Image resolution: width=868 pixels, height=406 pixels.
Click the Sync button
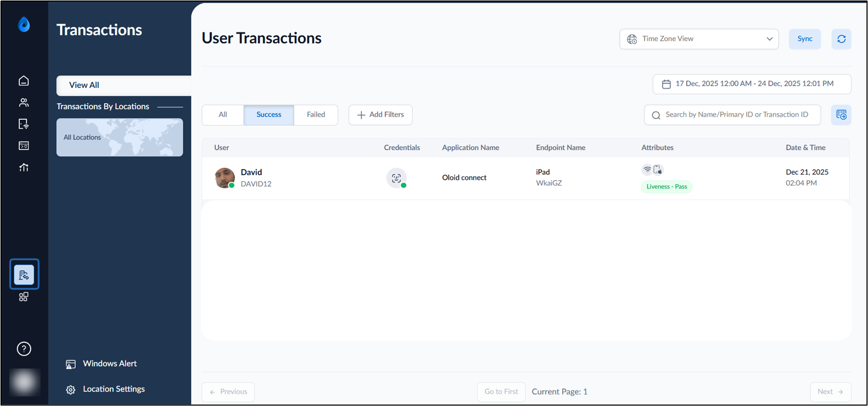pyautogui.click(x=805, y=39)
